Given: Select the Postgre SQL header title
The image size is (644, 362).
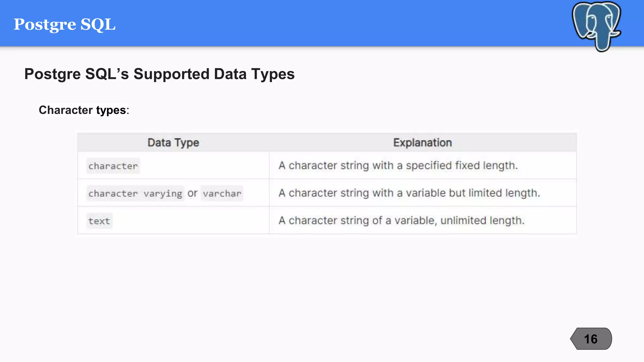Looking at the screenshot, I should (64, 24).
